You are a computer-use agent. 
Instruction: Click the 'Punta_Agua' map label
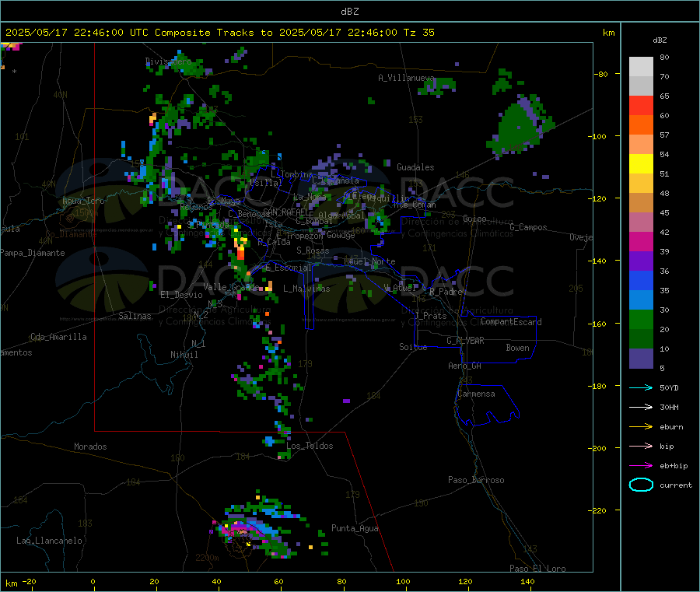[355, 529]
